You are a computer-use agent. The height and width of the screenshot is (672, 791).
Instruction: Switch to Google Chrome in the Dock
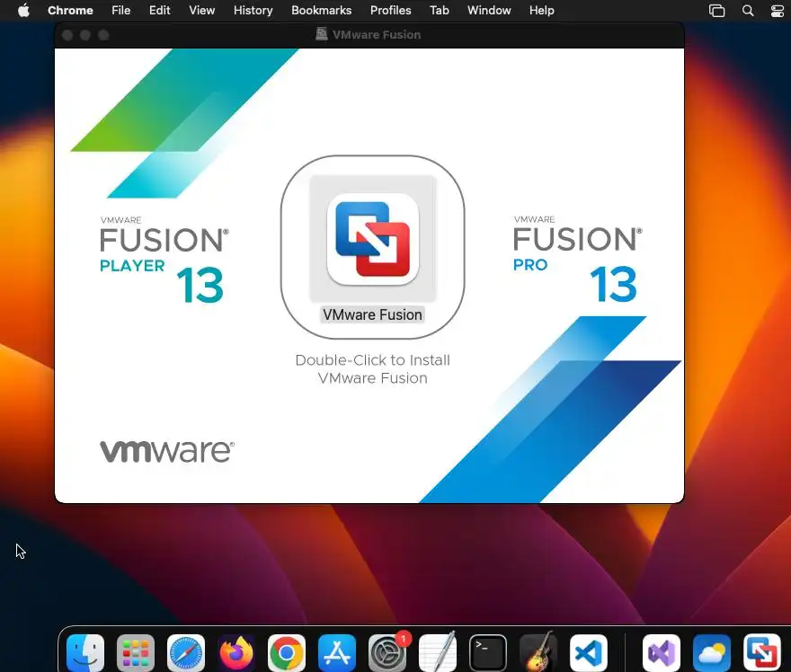point(287,653)
